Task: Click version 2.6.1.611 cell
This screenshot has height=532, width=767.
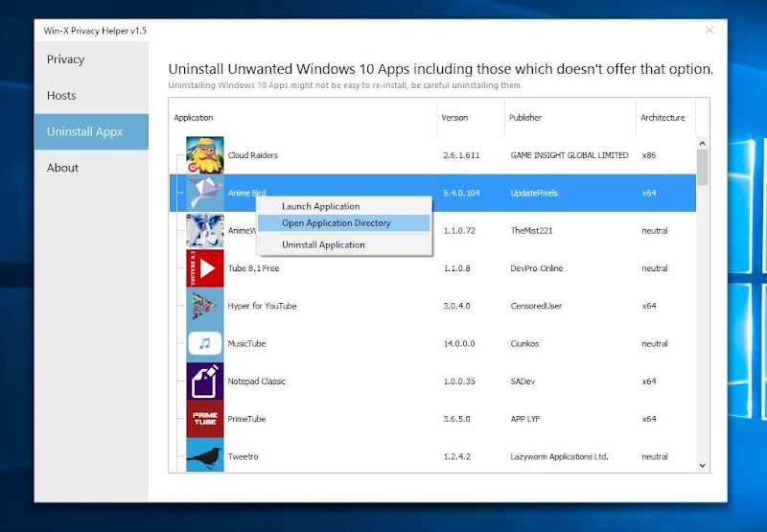Action: [461, 155]
